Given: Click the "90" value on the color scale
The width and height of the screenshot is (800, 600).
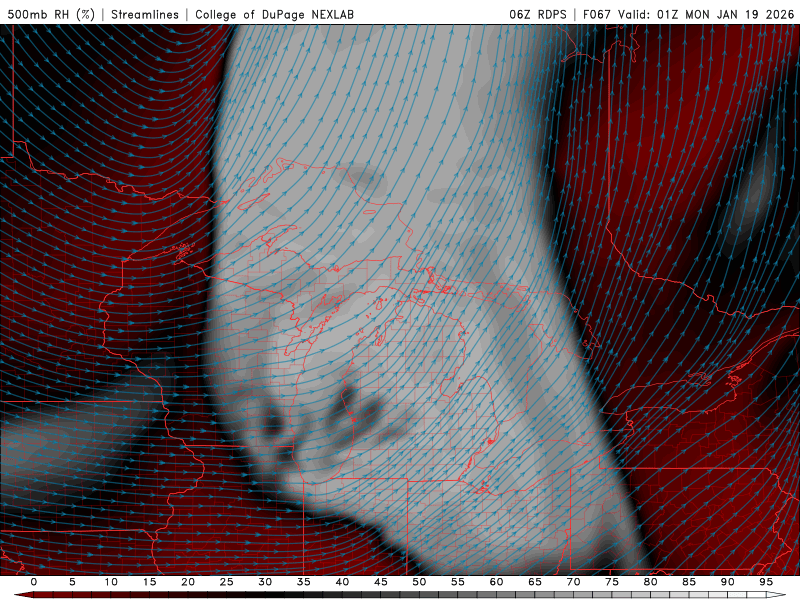Looking at the screenshot, I should point(728,582).
